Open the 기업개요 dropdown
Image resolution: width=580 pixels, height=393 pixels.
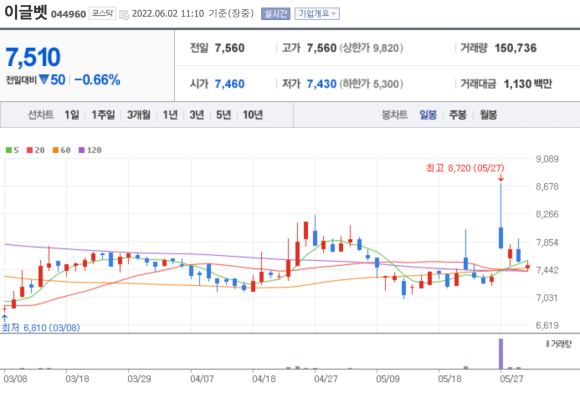pos(317,14)
